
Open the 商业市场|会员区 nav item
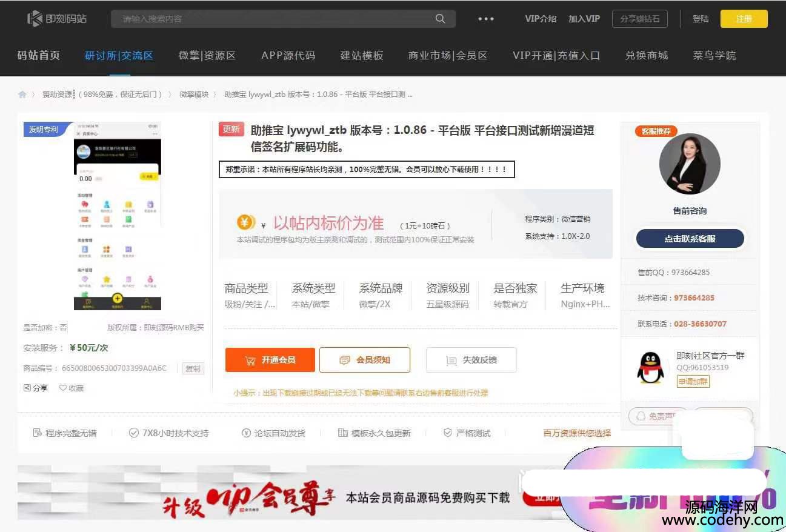tap(448, 55)
